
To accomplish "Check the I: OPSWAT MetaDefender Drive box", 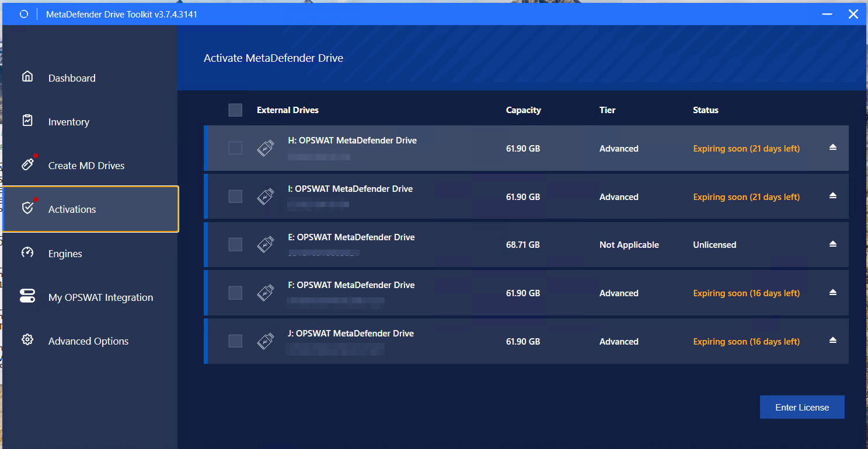I will [235, 197].
